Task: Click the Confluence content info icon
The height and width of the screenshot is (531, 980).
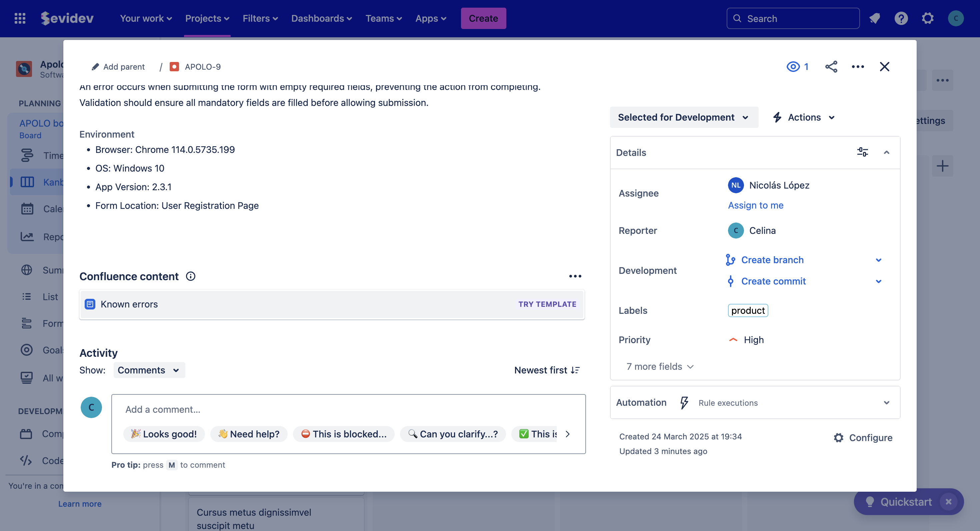Action: click(191, 276)
